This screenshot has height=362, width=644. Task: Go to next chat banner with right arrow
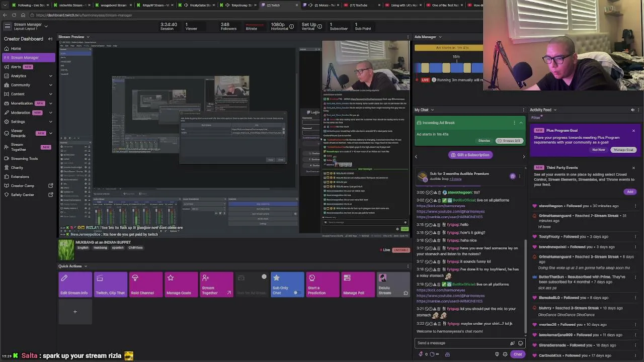524,156
